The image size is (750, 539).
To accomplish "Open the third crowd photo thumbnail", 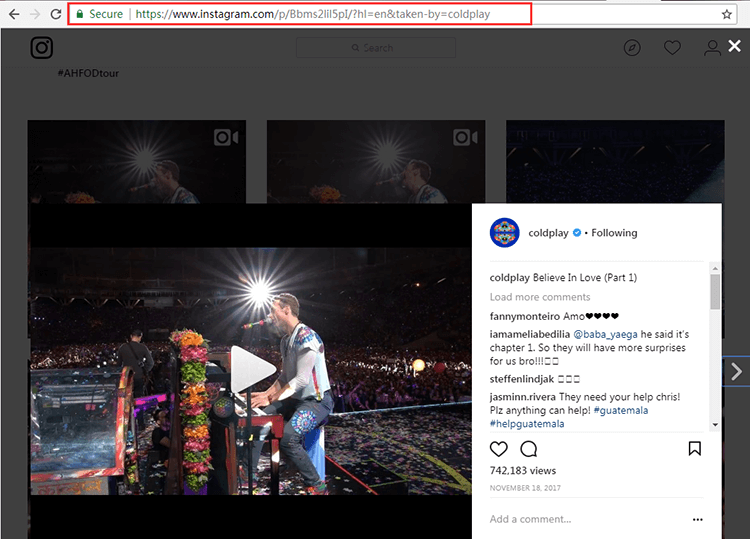I will click(x=615, y=162).
